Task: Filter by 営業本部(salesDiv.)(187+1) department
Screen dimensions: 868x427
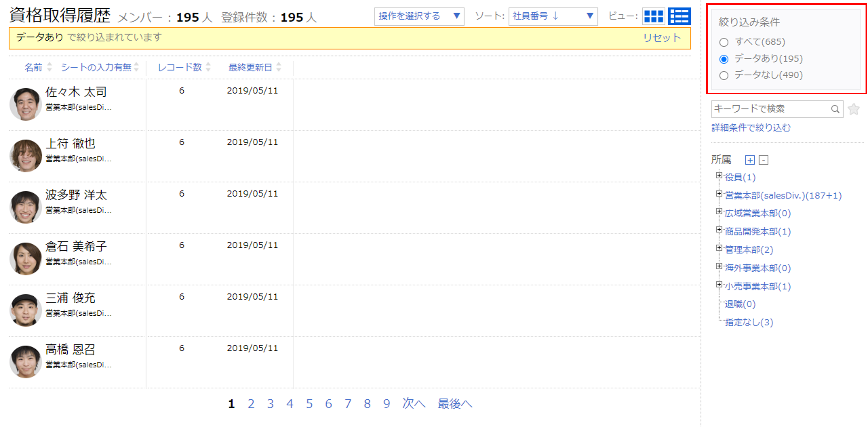Action: 783,195
